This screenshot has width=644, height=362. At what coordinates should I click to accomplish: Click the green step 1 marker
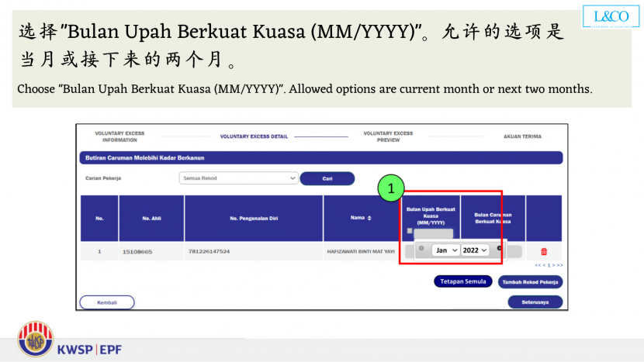392,188
